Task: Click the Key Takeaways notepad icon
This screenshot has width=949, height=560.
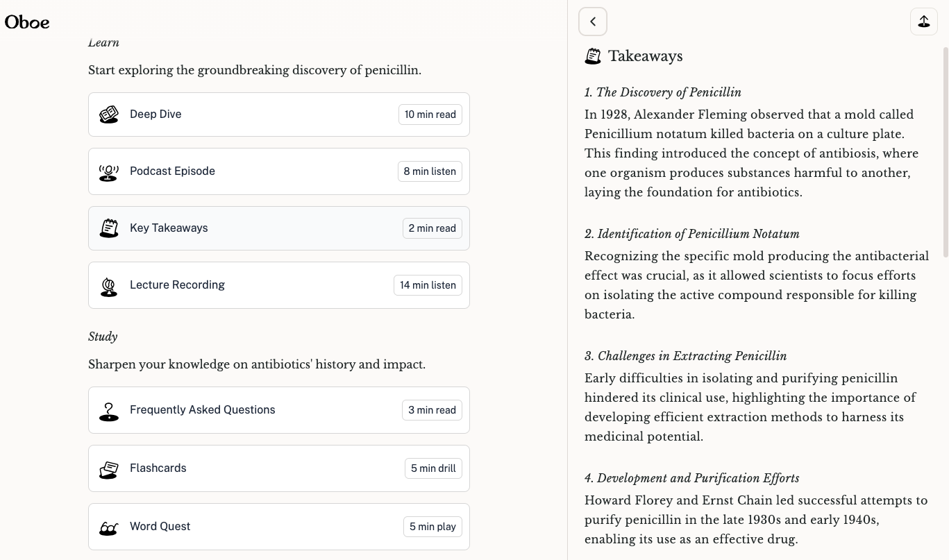Action: (108, 228)
